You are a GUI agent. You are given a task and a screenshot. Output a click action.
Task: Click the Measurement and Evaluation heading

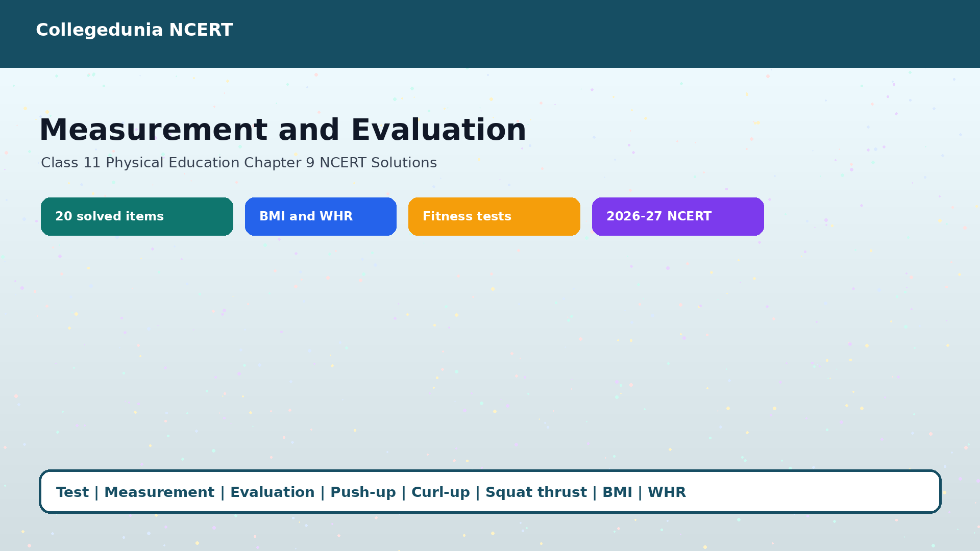click(x=283, y=130)
